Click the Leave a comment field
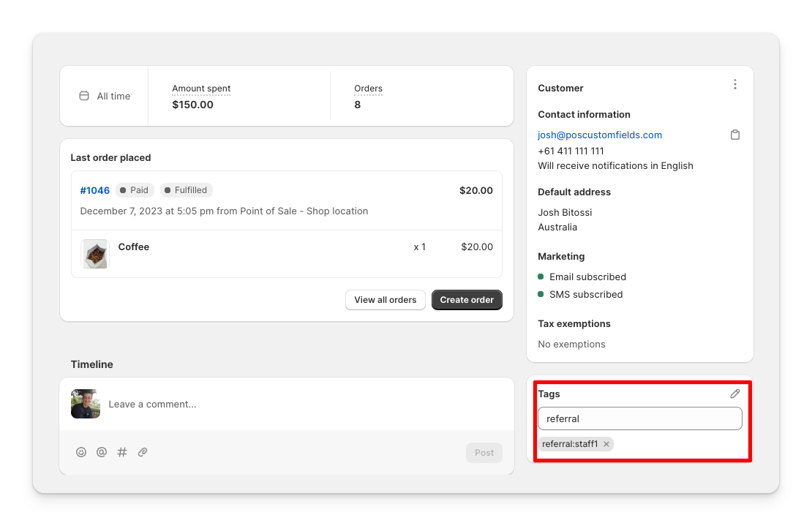Screen dimensions: 812x526 219,404
